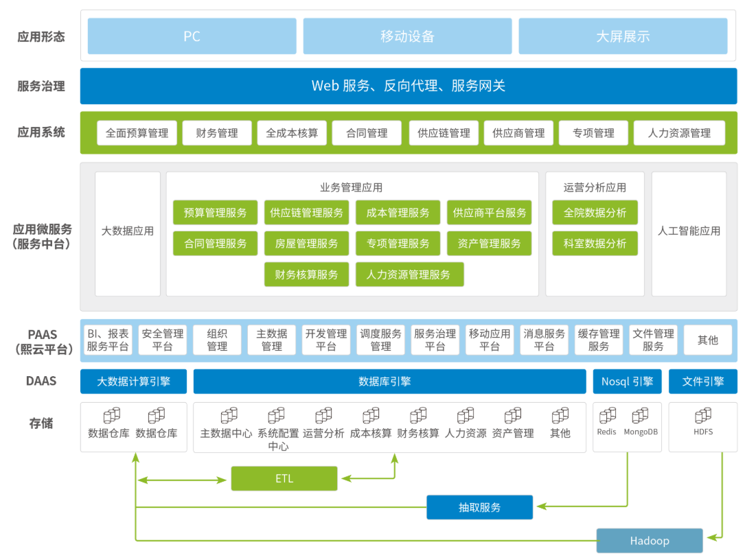Click the Web 服务 service governance bar
The height and width of the screenshot is (560, 745).
tap(409, 86)
